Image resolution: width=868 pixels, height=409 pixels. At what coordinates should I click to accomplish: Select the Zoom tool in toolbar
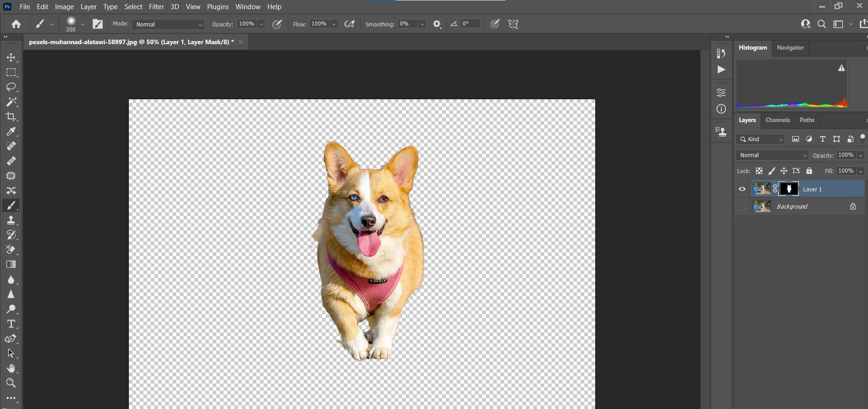[x=11, y=383]
